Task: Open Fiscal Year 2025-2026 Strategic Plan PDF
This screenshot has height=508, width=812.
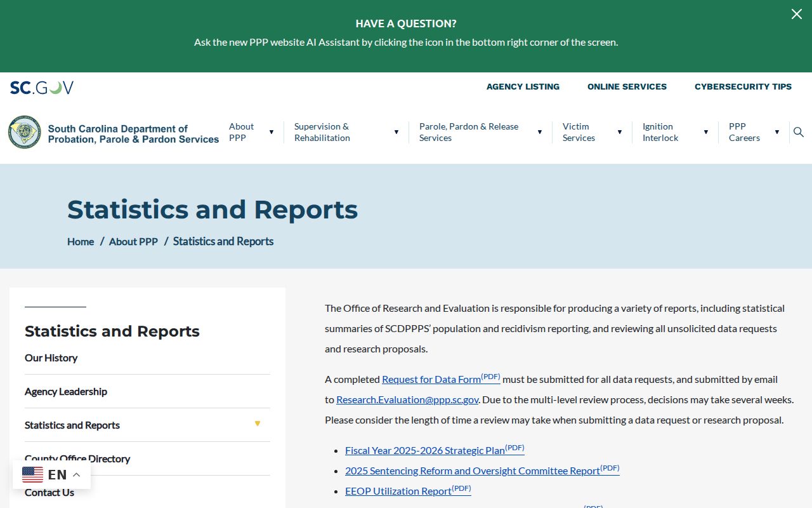Action: pos(435,450)
